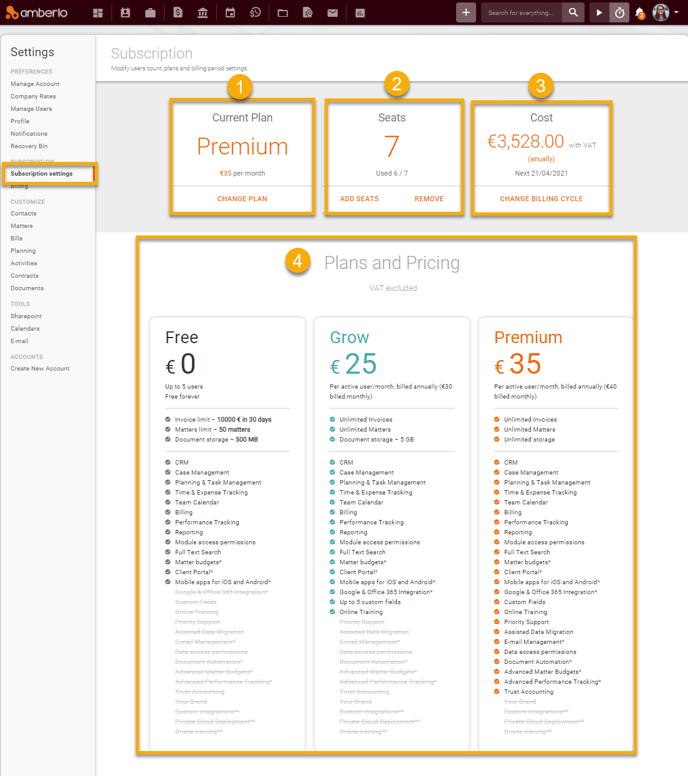The height and width of the screenshot is (776, 688).
Task: Open Contacts from the top toolbar
Action: pyautogui.click(x=125, y=13)
